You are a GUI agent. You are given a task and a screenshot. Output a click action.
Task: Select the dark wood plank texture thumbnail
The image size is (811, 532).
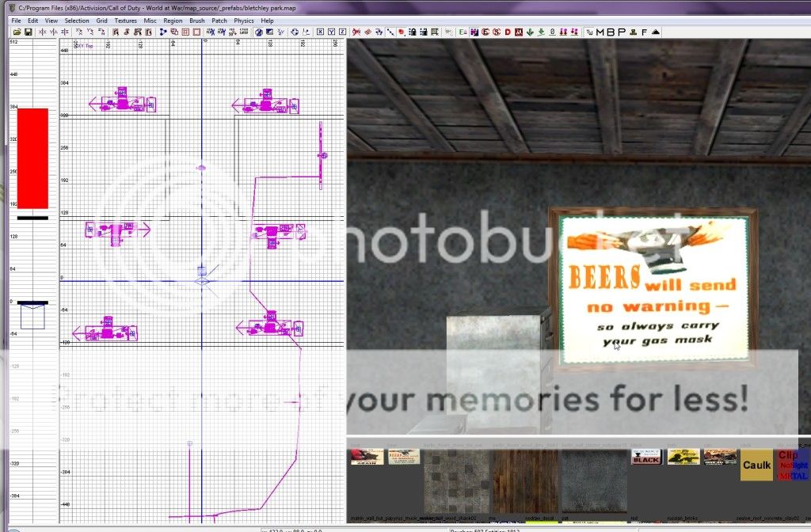point(521,481)
